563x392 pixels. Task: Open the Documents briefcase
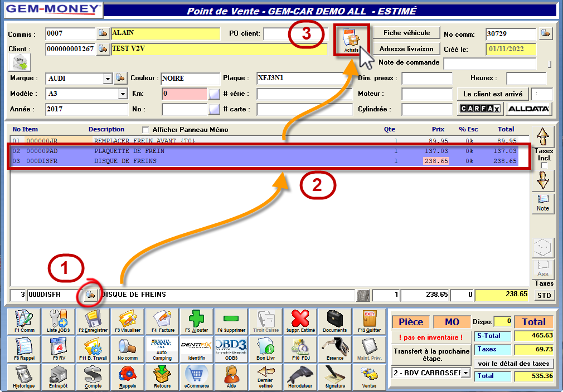pyautogui.click(x=334, y=321)
